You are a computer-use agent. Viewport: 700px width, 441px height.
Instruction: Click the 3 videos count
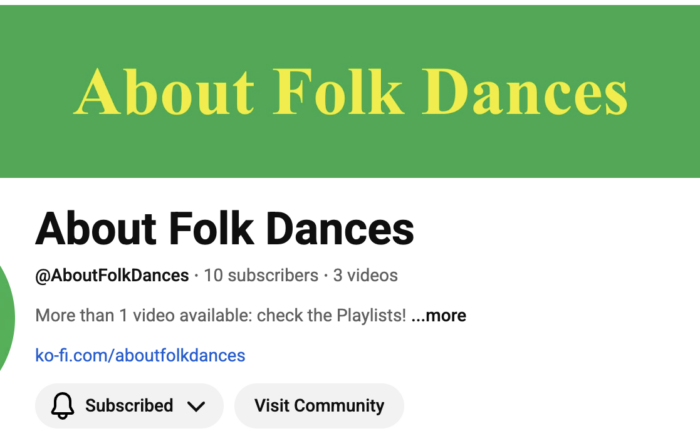coord(366,275)
